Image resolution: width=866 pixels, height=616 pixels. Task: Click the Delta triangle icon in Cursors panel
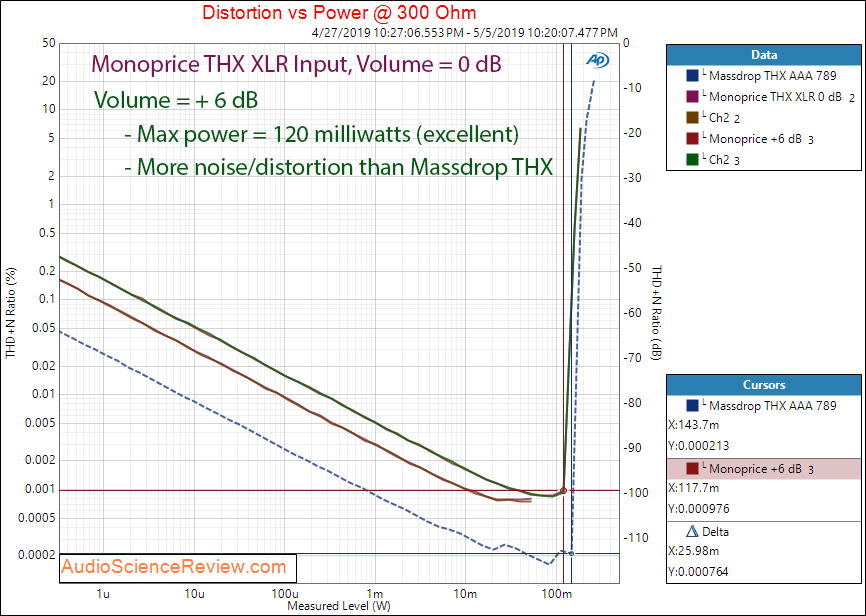click(692, 531)
